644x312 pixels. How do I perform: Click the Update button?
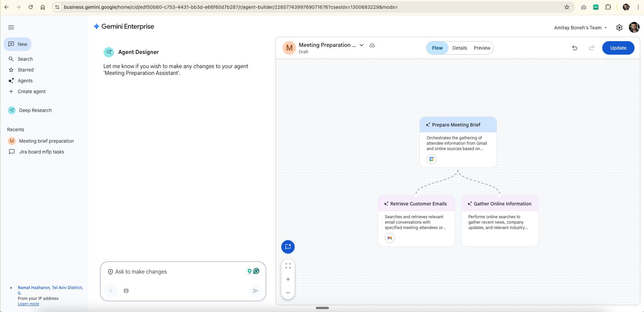tap(618, 48)
